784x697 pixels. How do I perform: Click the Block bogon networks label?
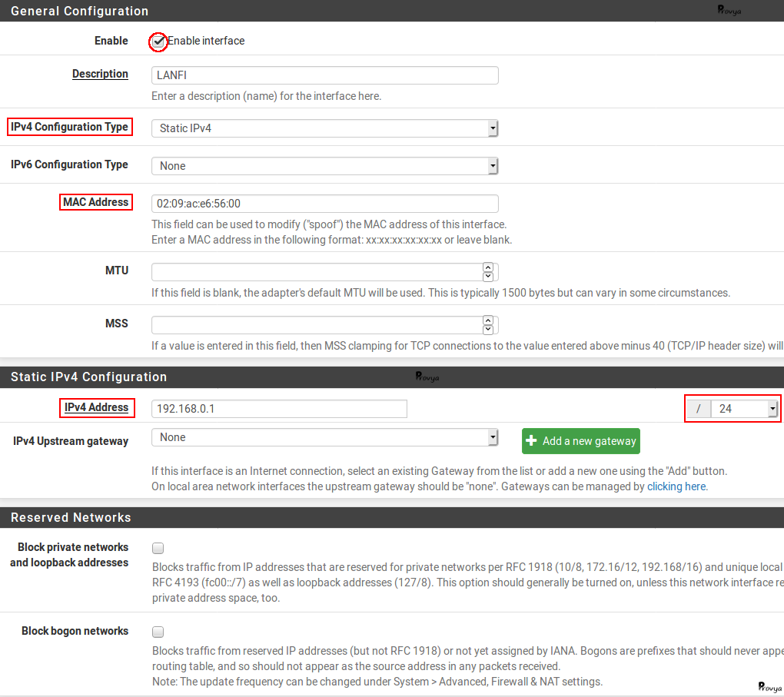(x=75, y=631)
